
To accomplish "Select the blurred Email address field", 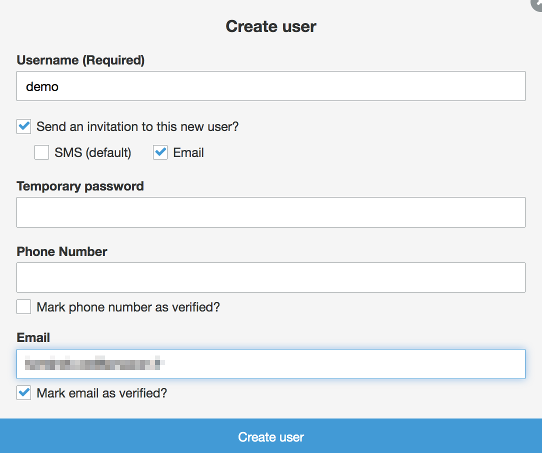I will pyautogui.click(x=271, y=364).
